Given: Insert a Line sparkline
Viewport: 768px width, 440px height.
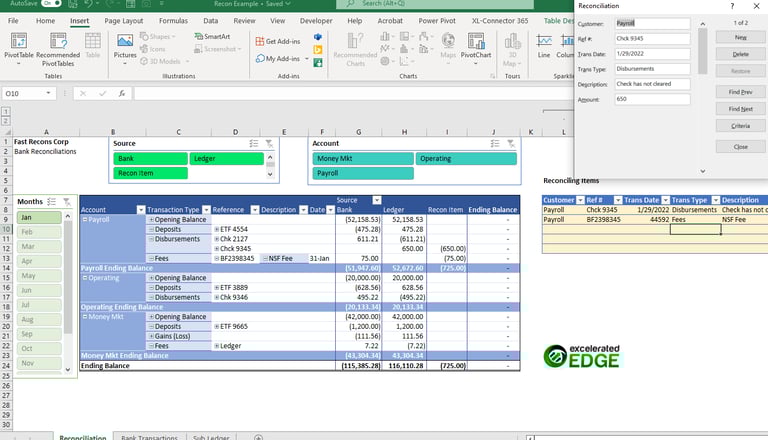Looking at the screenshot, I should [x=544, y=46].
